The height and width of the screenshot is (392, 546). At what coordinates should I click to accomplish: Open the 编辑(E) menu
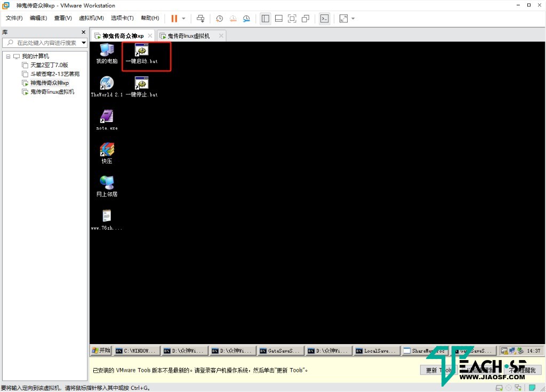coord(38,18)
